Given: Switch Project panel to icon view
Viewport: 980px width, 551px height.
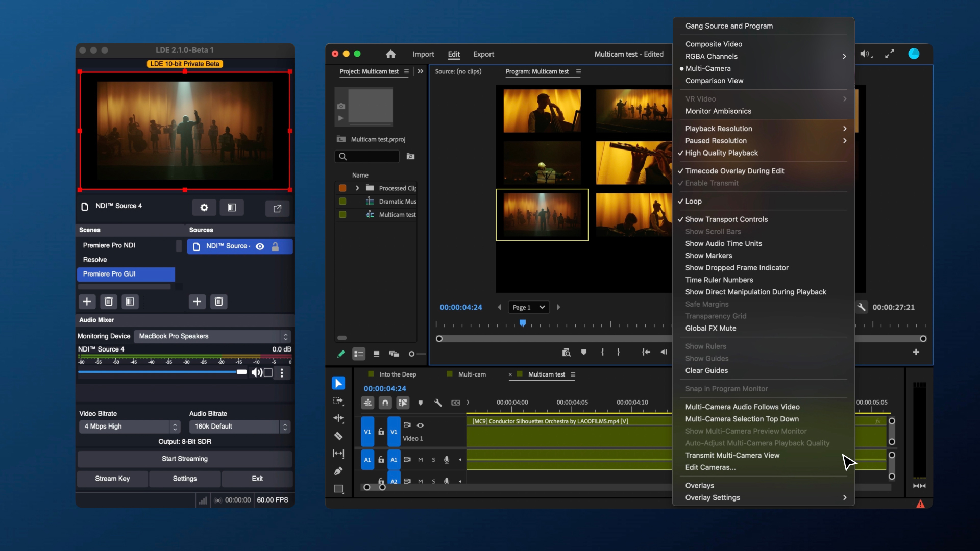Looking at the screenshot, I should point(376,354).
